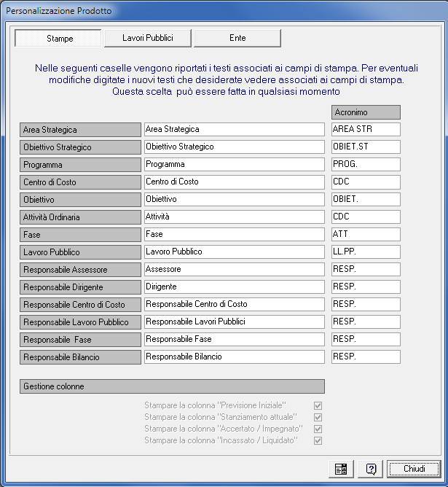Open help with the question mark icon

point(371,468)
